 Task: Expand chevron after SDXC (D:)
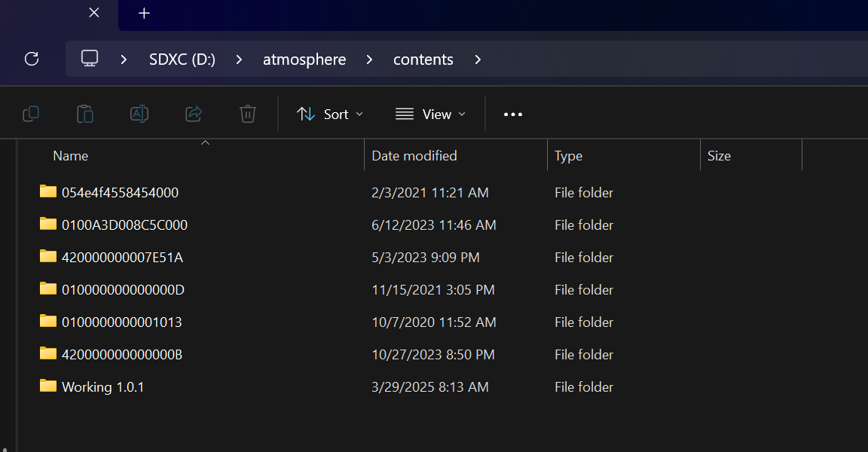click(x=239, y=60)
